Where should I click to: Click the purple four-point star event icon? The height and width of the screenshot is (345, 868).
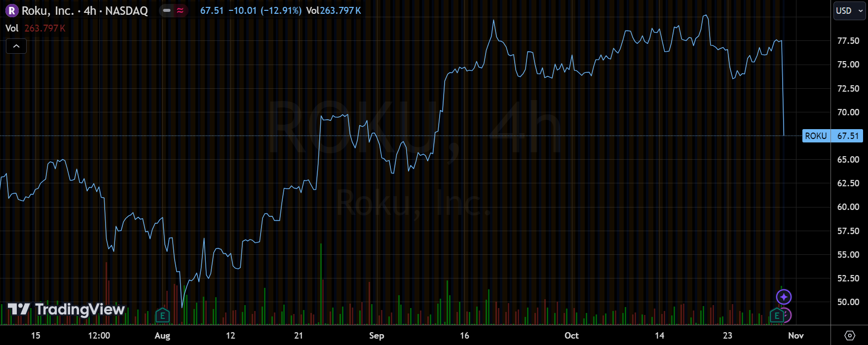pyautogui.click(x=784, y=297)
